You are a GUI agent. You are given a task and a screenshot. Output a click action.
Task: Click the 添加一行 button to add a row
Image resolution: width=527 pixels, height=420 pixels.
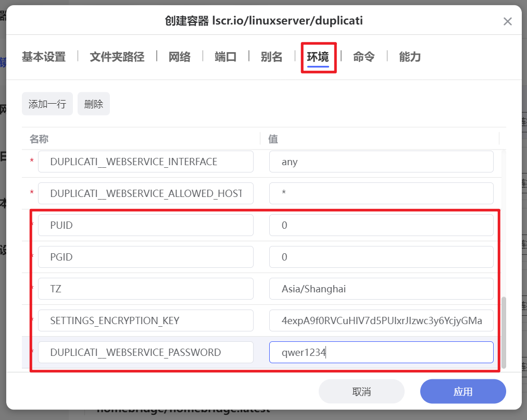tap(47, 104)
